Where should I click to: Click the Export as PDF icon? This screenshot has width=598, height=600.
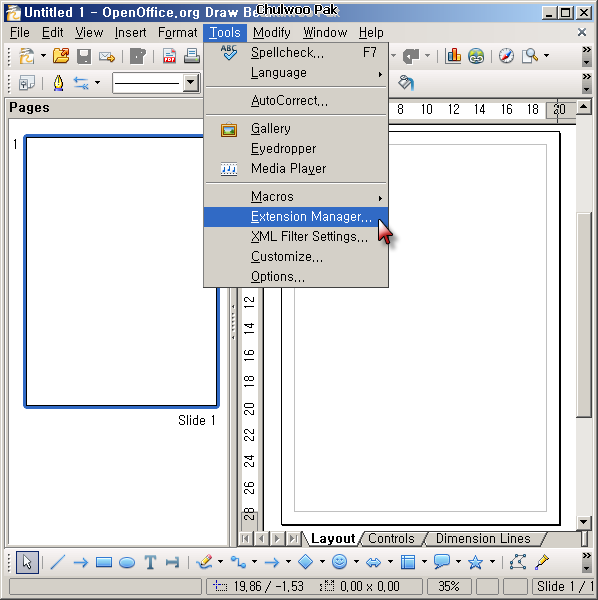[x=169, y=56]
